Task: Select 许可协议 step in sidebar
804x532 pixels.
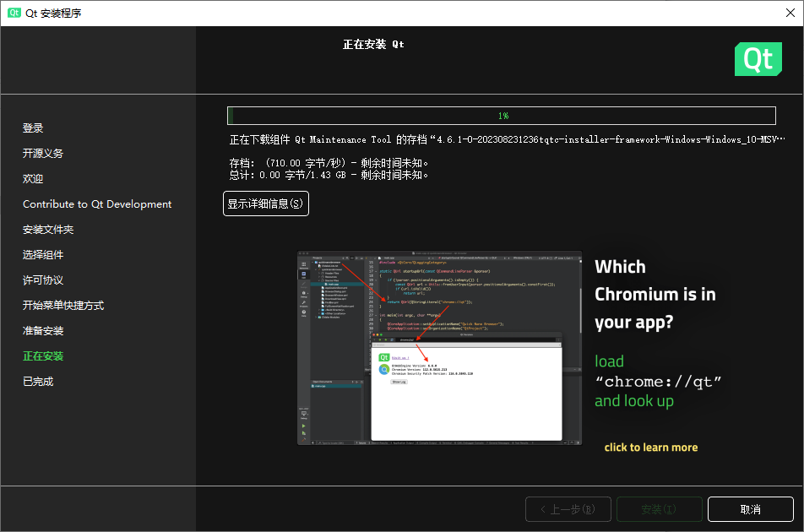Action: (x=43, y=280)
